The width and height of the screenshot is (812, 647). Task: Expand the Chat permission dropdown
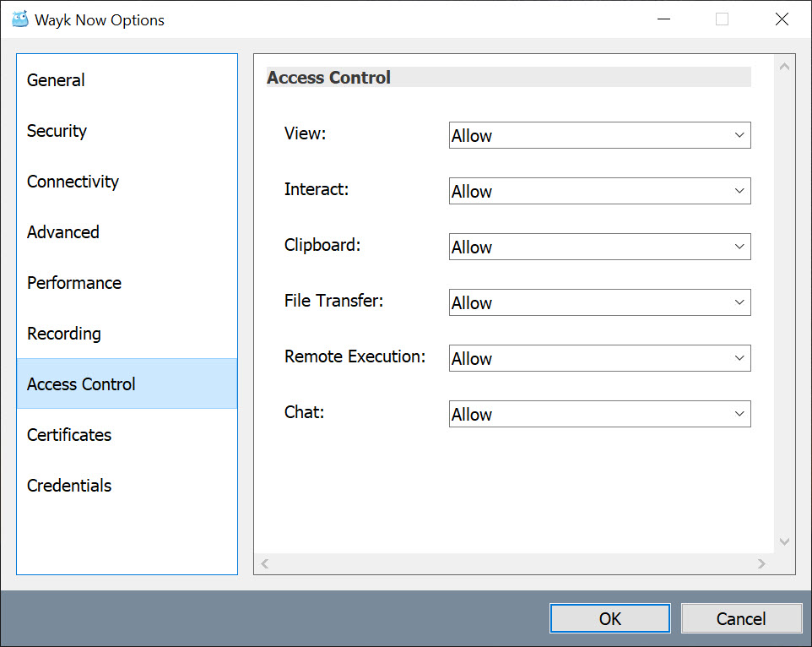599,414
